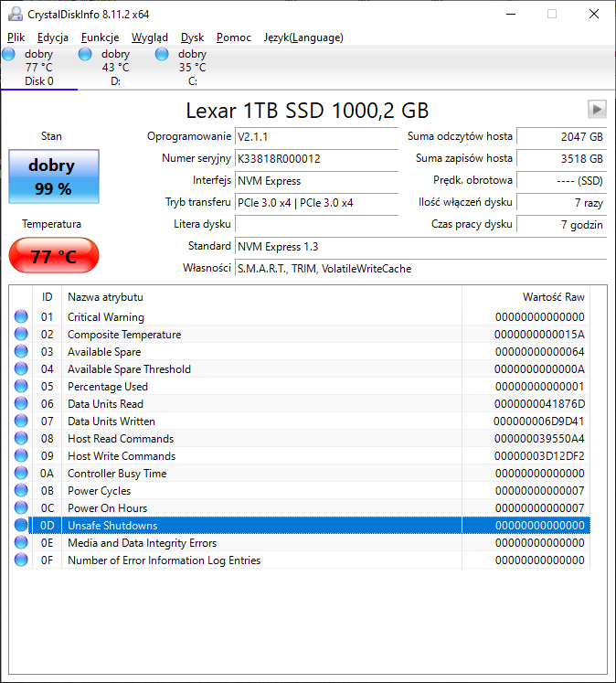Screen dimensions: 616x683
Task: Open the Pomoc menu
Action: pos(234,37)
